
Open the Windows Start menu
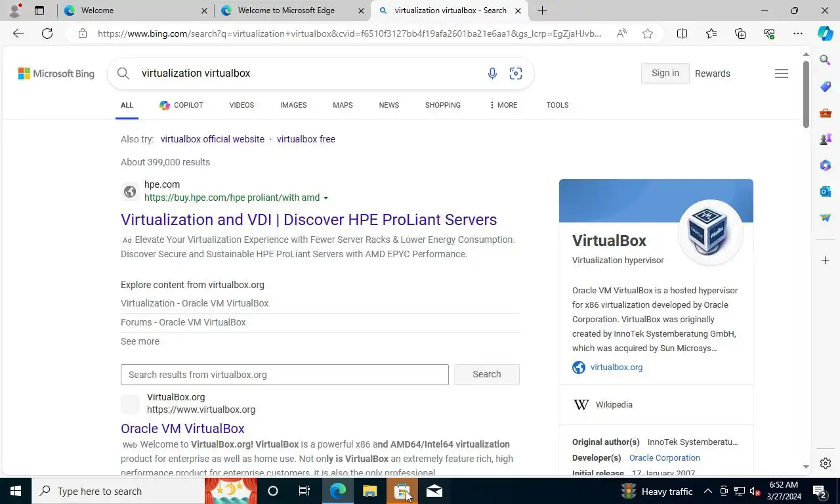coord(16,491)
